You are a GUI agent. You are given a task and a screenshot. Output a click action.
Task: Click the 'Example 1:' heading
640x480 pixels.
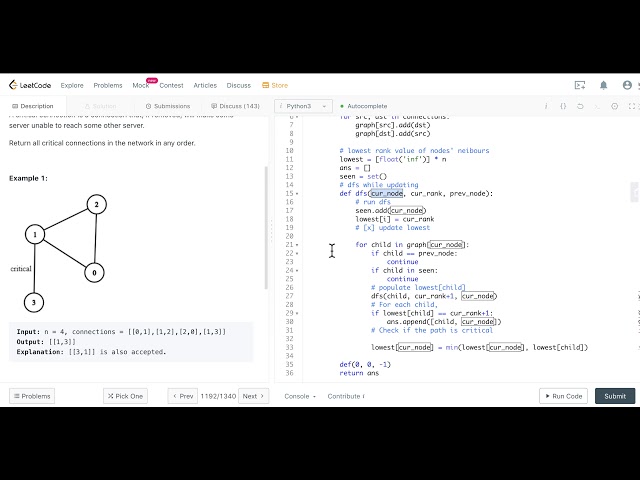point(28,178)
